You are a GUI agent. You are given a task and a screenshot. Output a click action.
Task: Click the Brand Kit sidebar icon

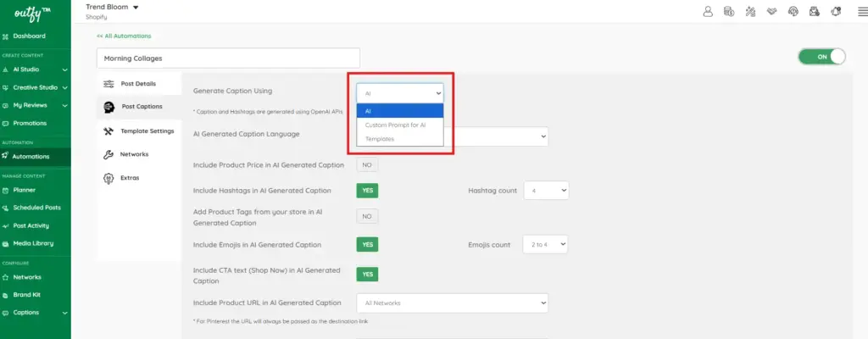[x=6, y=295]
